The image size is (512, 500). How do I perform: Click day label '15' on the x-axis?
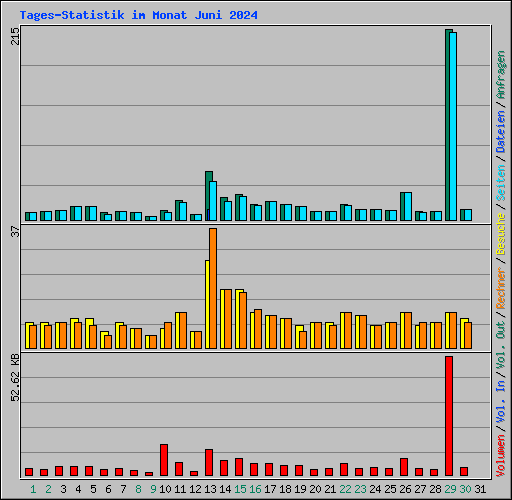pos(240,489)
